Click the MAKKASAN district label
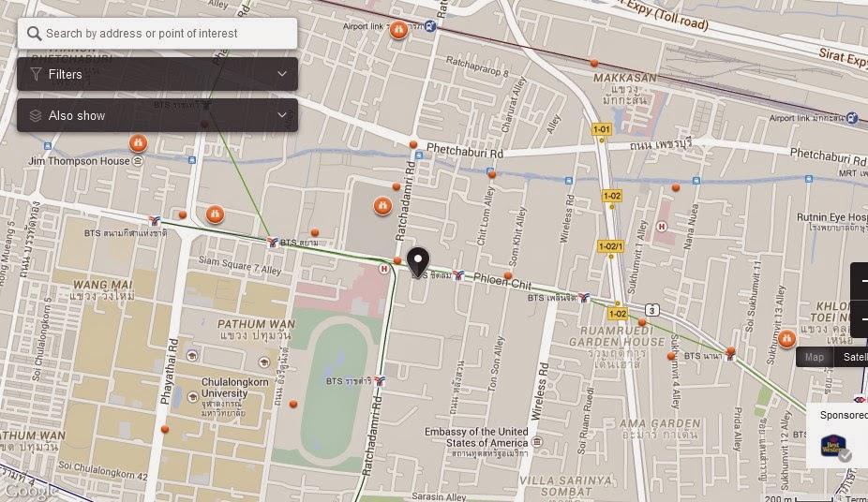The height and width of the screenshot is (502, 868). [x=625, y=78]
